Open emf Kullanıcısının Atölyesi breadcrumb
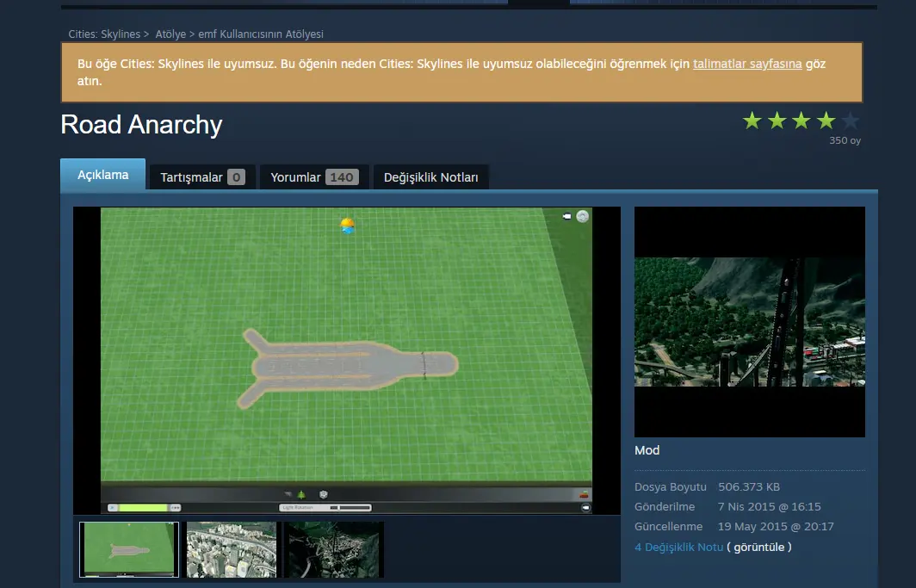This screenshot has height=588, width=916. (261, 34)
